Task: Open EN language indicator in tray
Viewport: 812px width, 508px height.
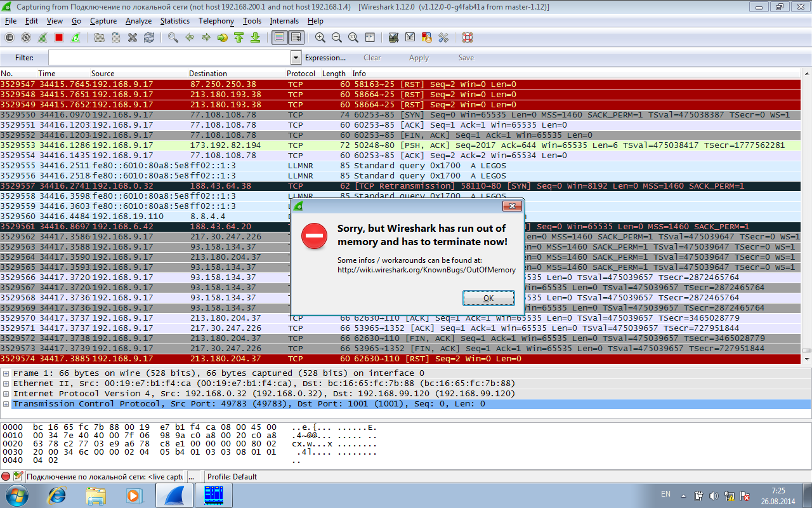Action: click(x=665, y=494)
